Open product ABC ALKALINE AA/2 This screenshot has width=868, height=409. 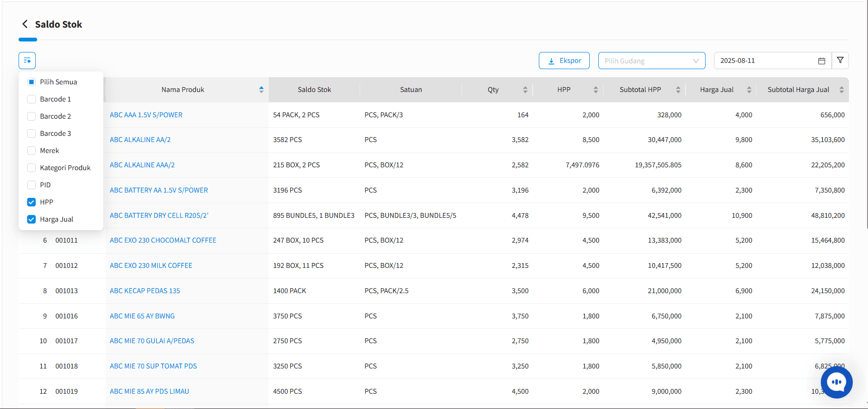click(x=140, y=140)
